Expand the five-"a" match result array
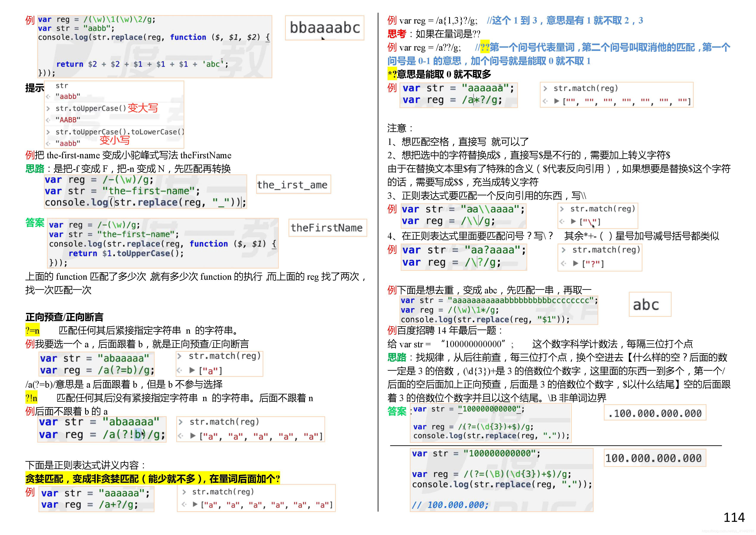Viewport: 756px width, 535px height. click(x=193, y=436)
